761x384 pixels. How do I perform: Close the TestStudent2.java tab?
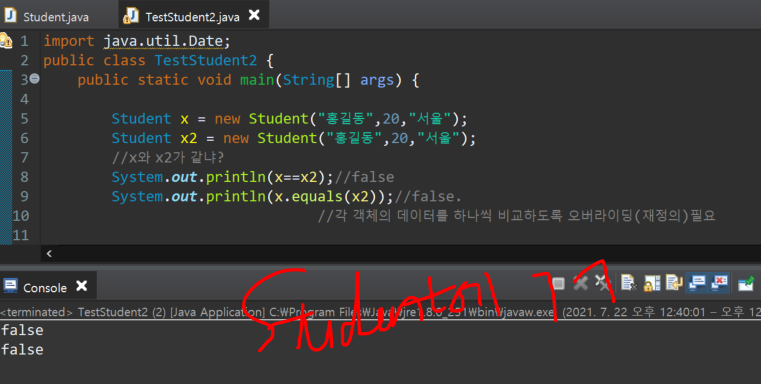coord(254,15)
